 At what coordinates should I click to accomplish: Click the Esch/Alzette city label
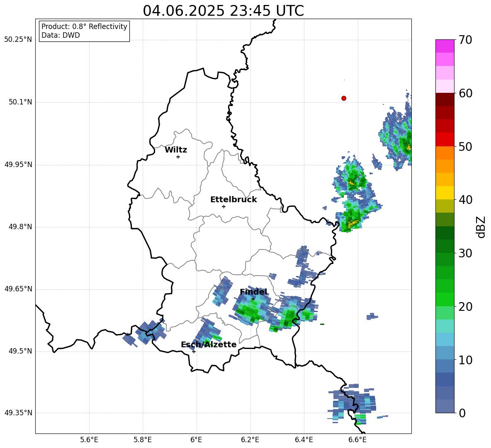point(209,344)
